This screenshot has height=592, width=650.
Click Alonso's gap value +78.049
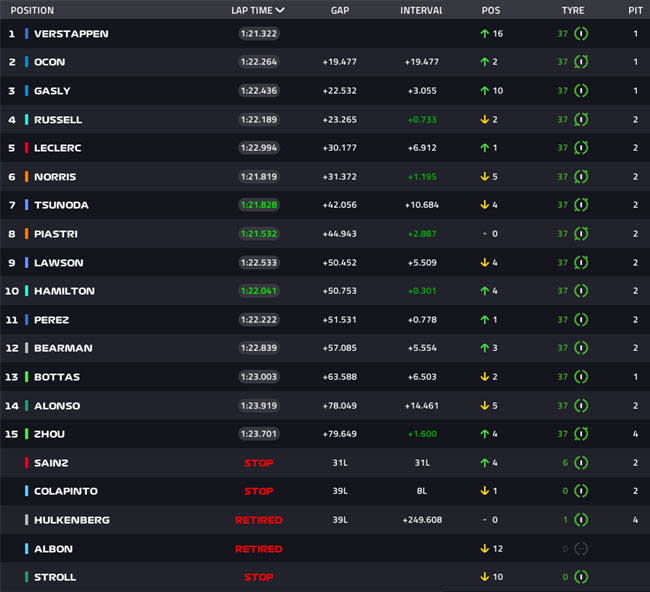[x=340, y=406]
